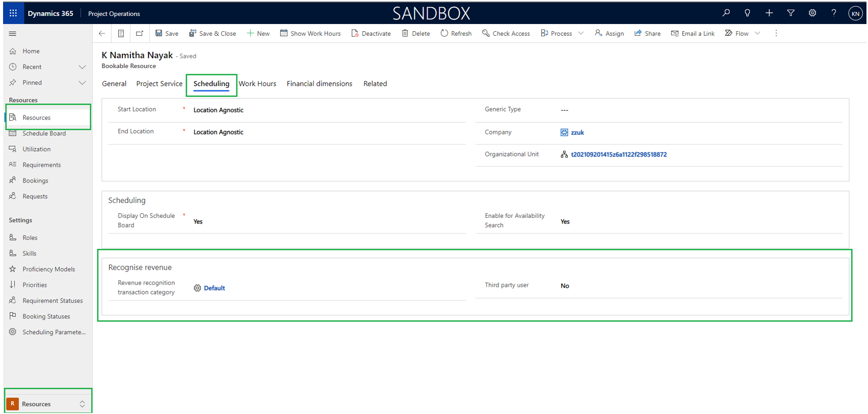Delete this record

coord(415,34)
